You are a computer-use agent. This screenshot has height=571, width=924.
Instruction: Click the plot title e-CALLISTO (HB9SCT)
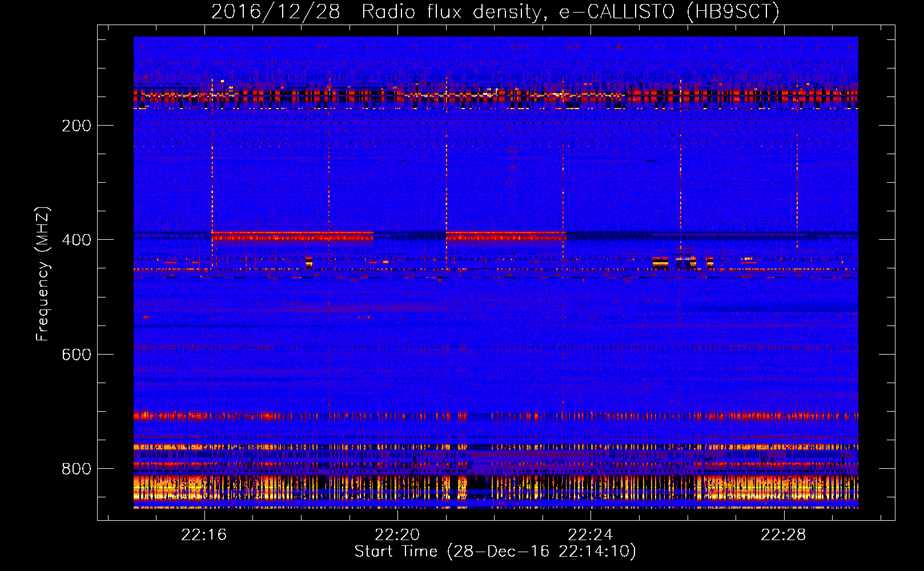point(669,11)
